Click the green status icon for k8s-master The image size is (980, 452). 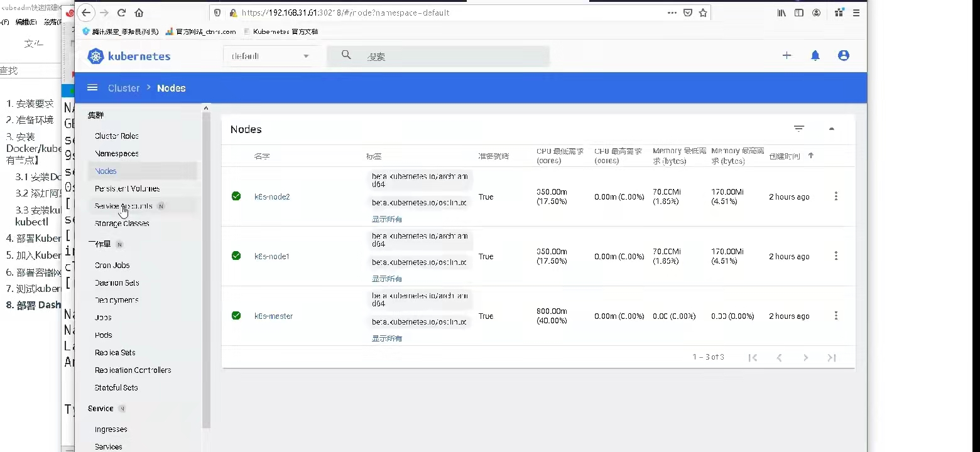[236, 316]
